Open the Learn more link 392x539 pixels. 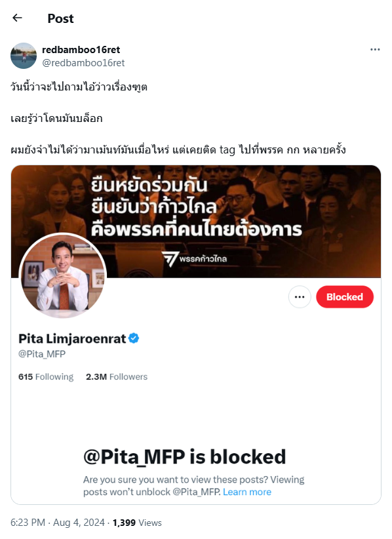(x=247, y=492)
